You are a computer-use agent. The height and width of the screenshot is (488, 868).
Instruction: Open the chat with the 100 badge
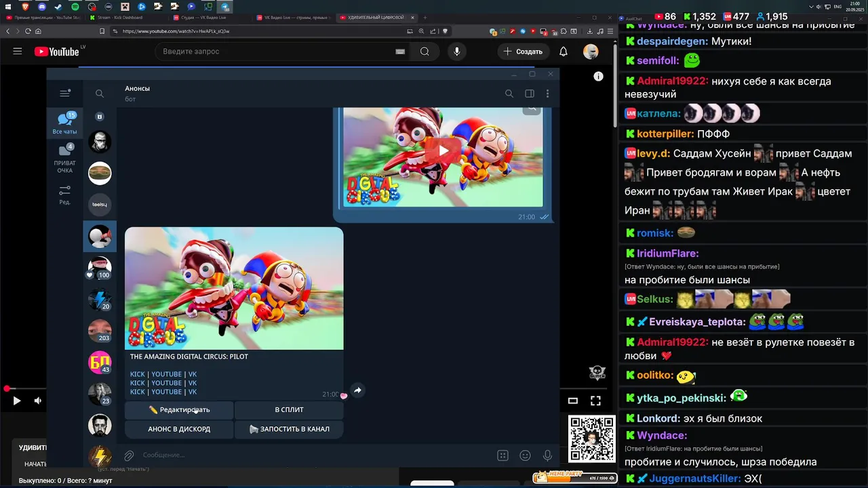click(x=100, y=268)
